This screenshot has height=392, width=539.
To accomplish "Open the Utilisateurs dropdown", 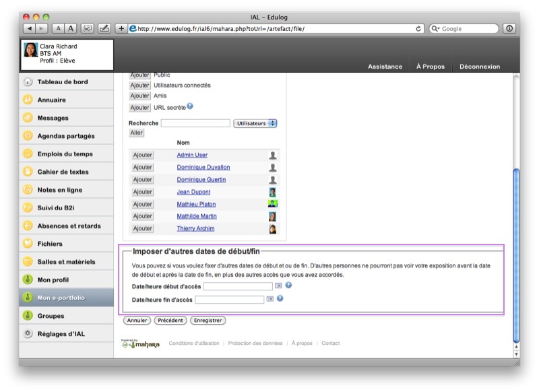I will pos(255,123).
